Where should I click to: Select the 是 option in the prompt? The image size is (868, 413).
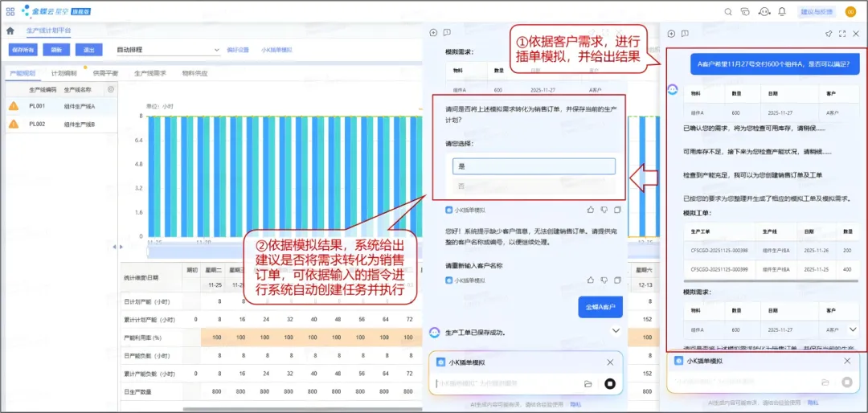pyautogui.click(x=534, y=166)
